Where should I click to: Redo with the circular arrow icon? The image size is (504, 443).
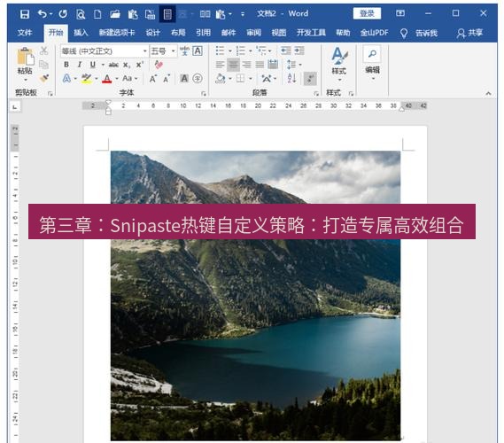coord(63,14)
